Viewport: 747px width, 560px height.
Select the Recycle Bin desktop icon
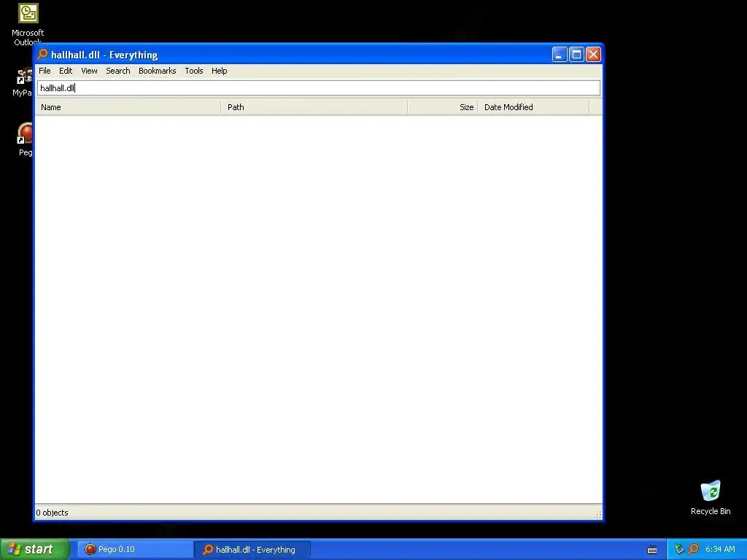(x=711, y=497)
